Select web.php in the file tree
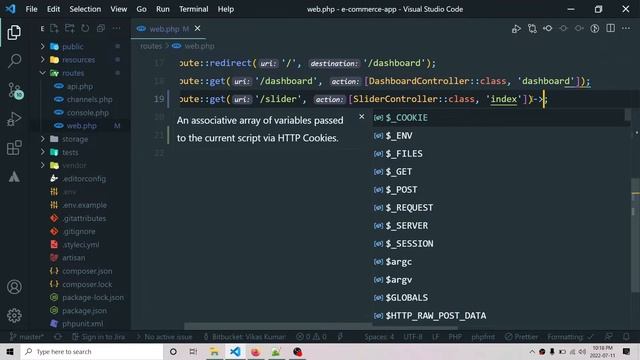 81,126
